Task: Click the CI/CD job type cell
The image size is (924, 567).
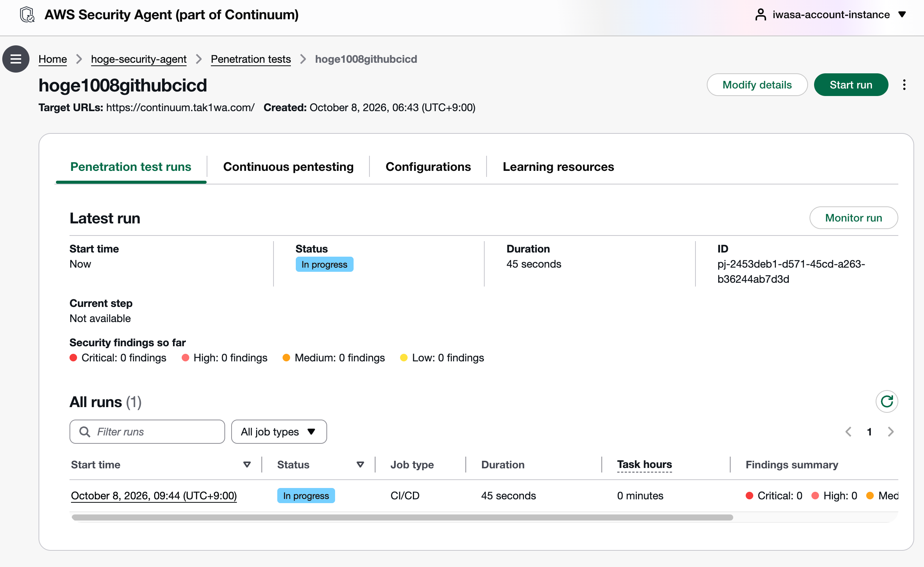Action: click(x=405, y=496)
